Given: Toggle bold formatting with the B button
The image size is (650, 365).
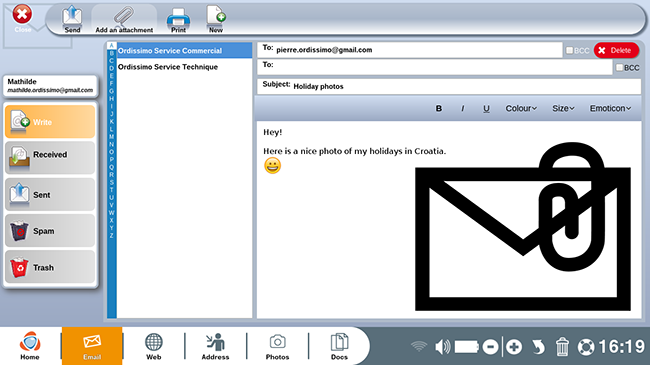Looking at the screenshot, I should coord(439,108).
